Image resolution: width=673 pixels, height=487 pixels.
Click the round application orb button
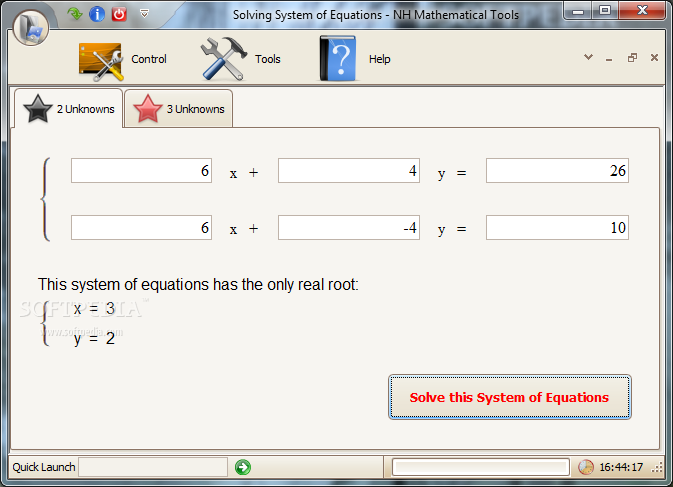30,27
